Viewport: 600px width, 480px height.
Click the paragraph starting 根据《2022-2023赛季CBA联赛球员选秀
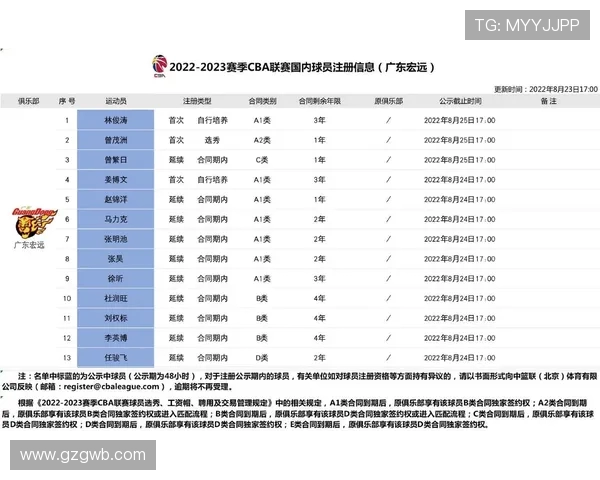click(x=298, y=414)
